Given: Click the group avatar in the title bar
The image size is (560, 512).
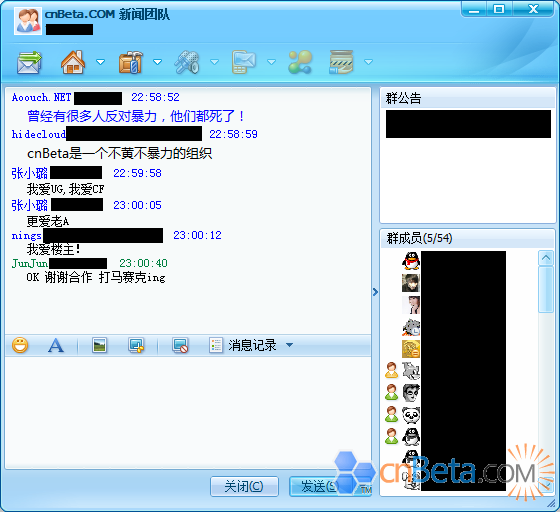Looking at the screenshot, I should point(28,21).
